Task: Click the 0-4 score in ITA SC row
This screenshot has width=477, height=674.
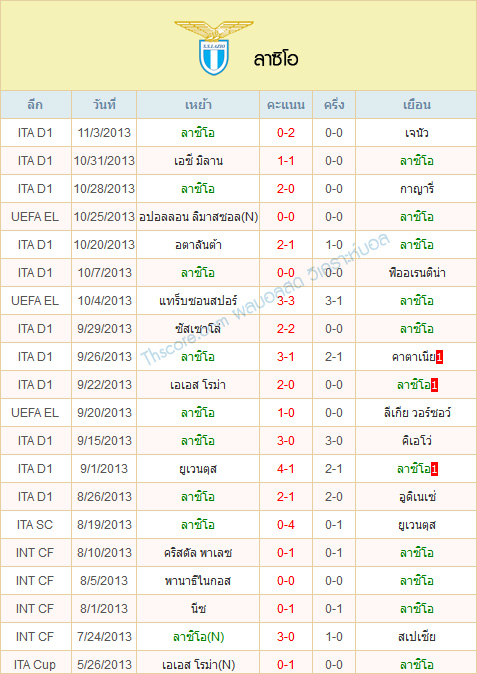Action: 286,525
